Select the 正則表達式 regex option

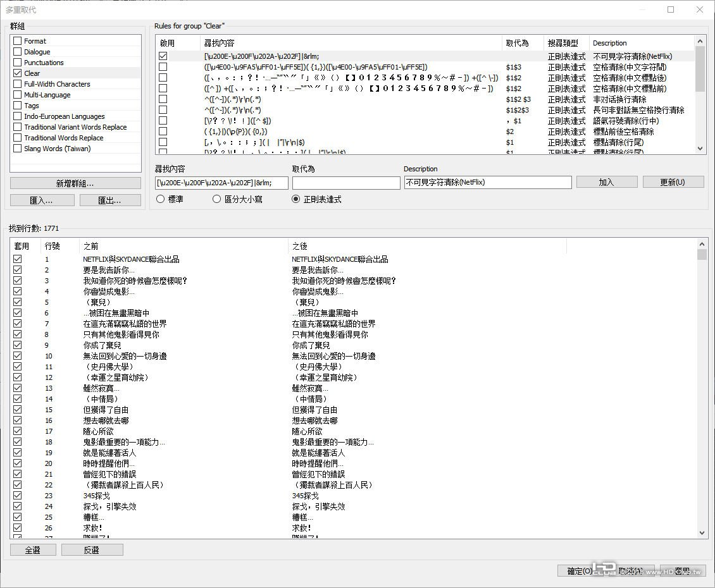295,199
